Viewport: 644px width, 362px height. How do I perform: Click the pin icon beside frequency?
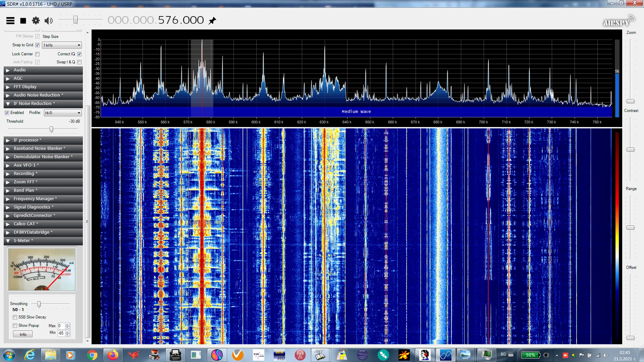[212, 21]
